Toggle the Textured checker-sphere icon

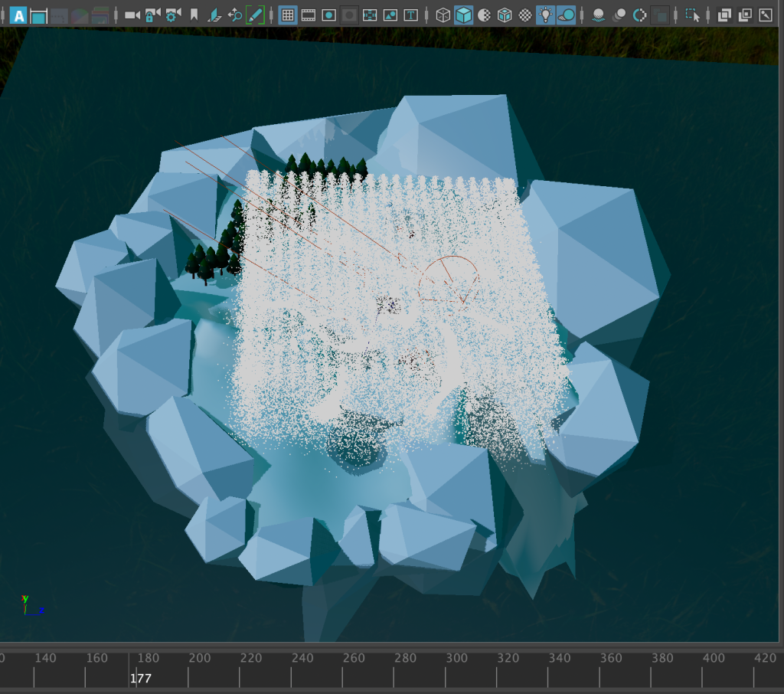tap(525, 15)
